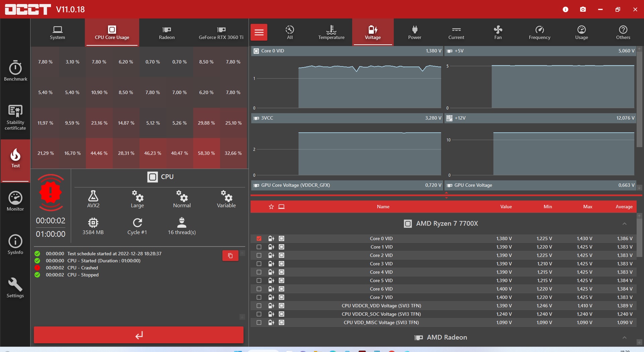Open the Others sensors tab
The height and width of the screenshot is (352, 644).
(623, 32)
